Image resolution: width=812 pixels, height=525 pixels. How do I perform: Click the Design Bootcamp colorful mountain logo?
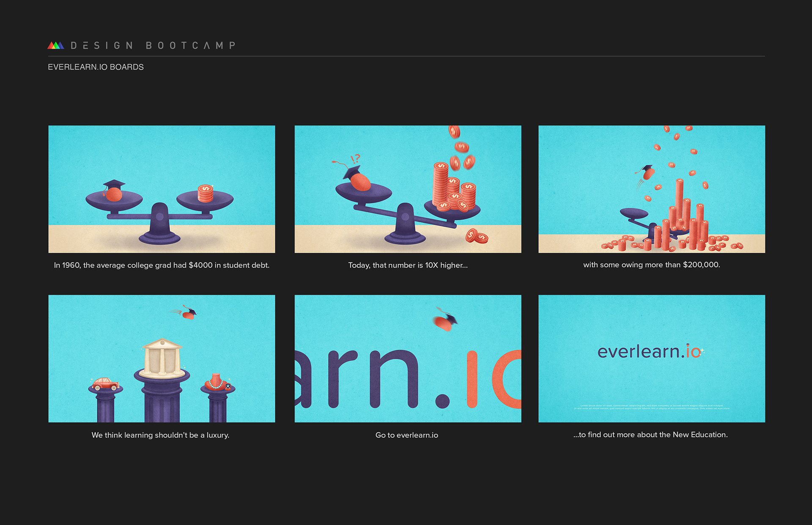click(56, 45)
